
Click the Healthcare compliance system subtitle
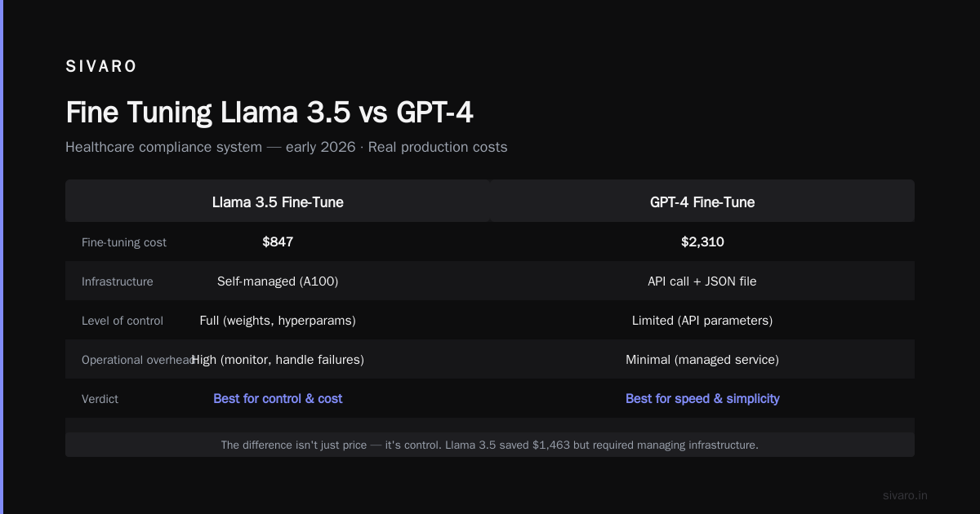point(287,148)
